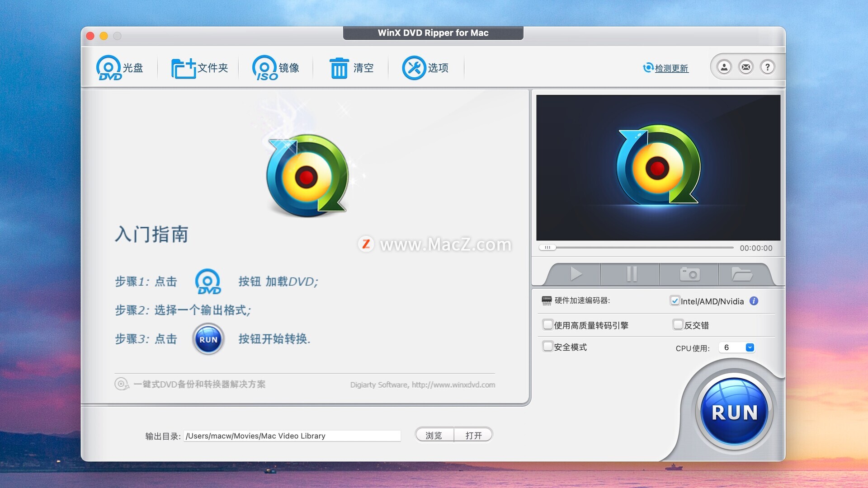Click the 浏览 browse button

(434, 435)
